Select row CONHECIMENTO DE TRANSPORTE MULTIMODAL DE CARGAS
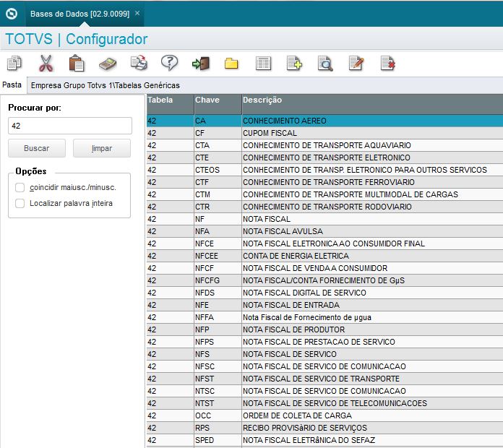 [x=324, y=194]
